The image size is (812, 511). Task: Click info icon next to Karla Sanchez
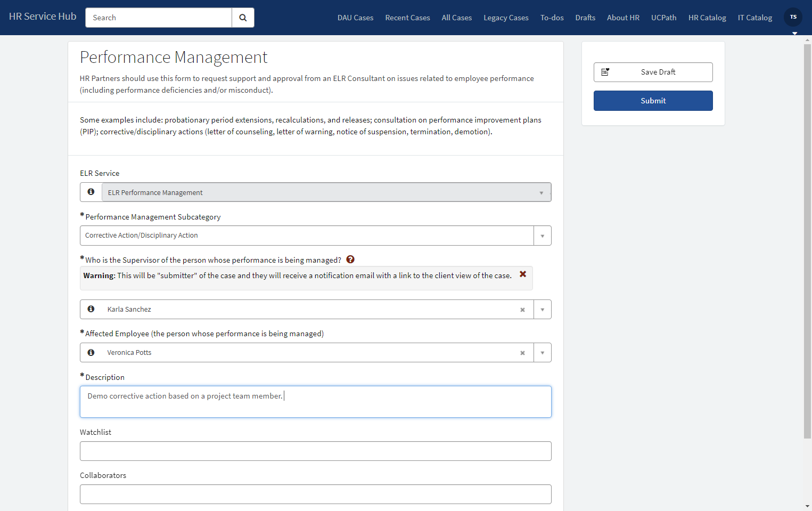(91, 309)
